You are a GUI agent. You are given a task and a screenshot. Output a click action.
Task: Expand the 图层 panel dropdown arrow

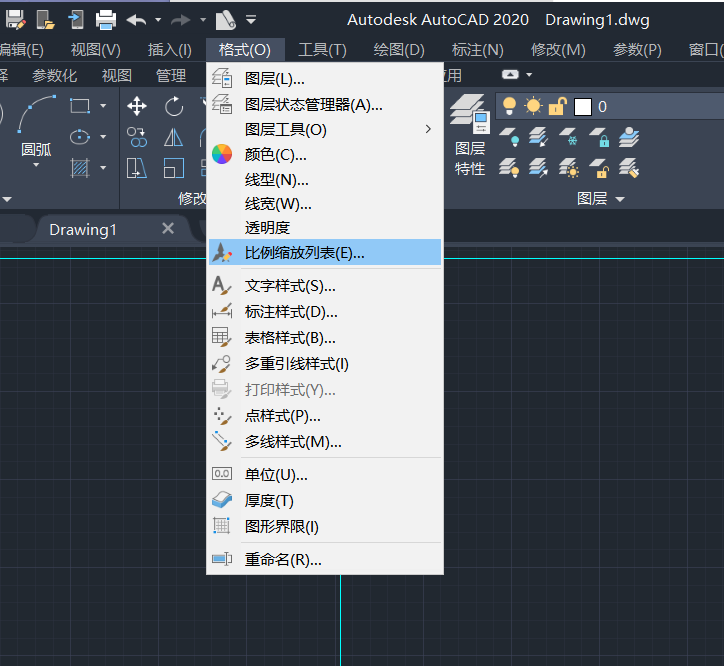(x=620, y=200)
